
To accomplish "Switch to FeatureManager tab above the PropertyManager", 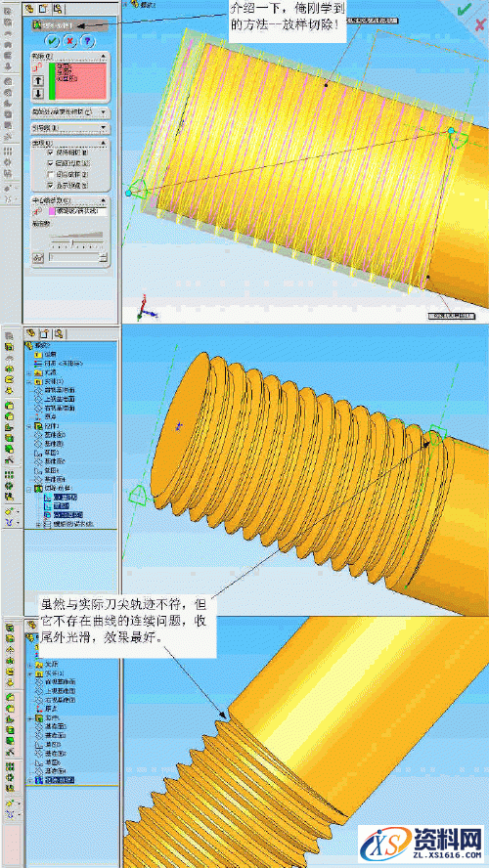I will pos(31,8).
